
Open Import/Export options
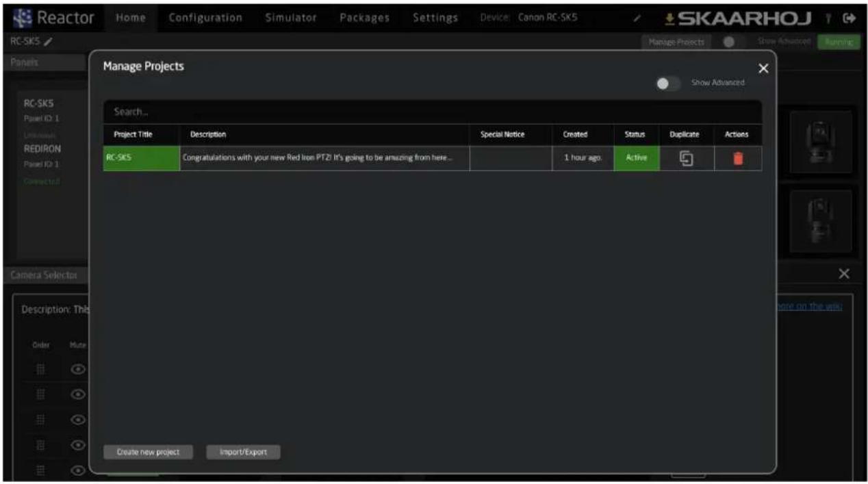243,453
